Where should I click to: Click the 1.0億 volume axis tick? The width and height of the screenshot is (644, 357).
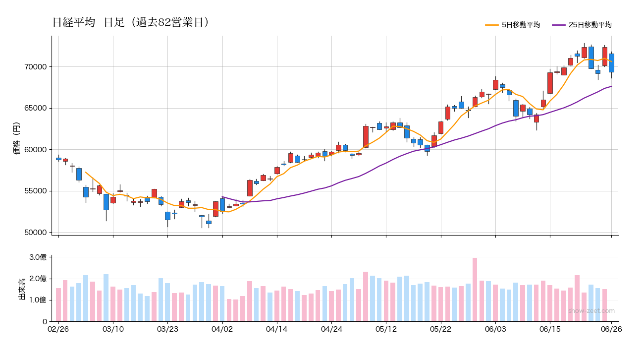coord(38,300)
